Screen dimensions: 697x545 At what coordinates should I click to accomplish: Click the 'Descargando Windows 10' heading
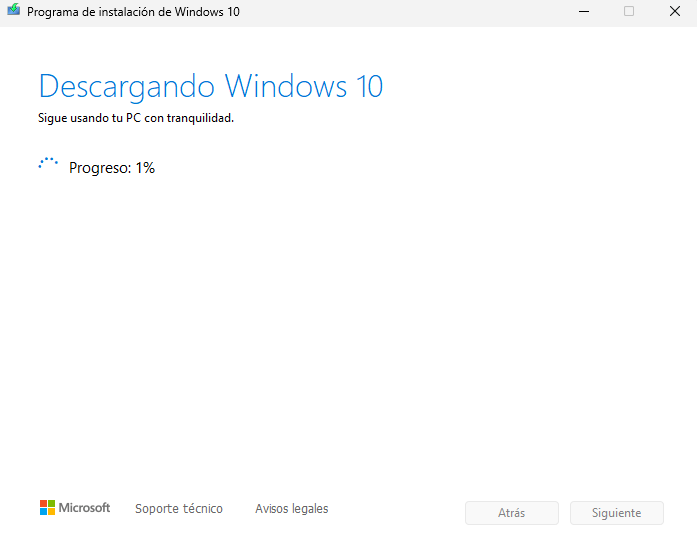(x=210, y=85)
